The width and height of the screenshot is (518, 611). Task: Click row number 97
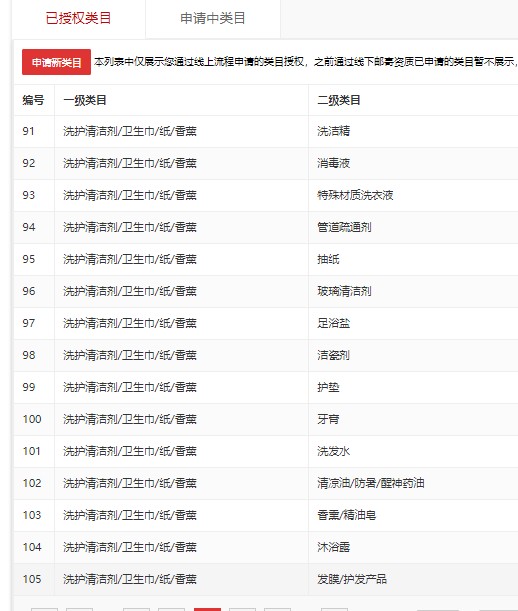coord(28,323)
